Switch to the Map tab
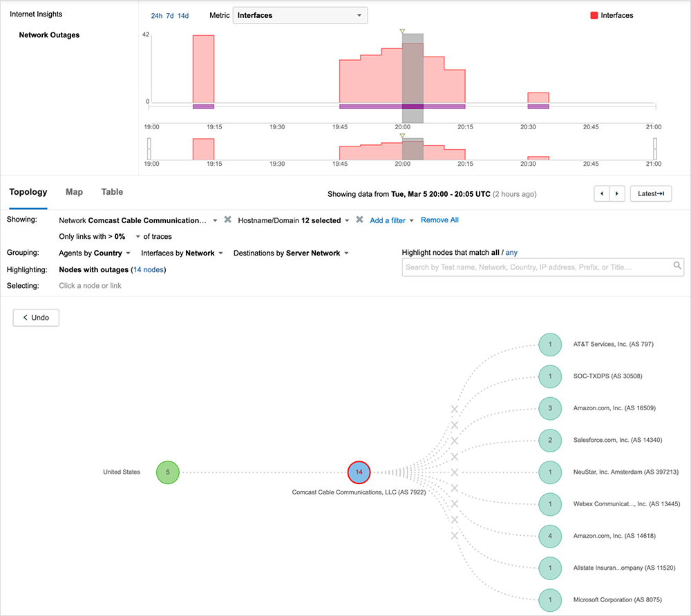The image size is (691, 616). click(74, 192)
